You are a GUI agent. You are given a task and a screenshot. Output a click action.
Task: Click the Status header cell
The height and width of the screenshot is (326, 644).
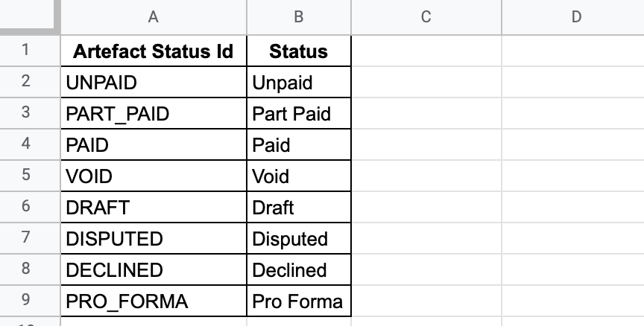(299, 51)
